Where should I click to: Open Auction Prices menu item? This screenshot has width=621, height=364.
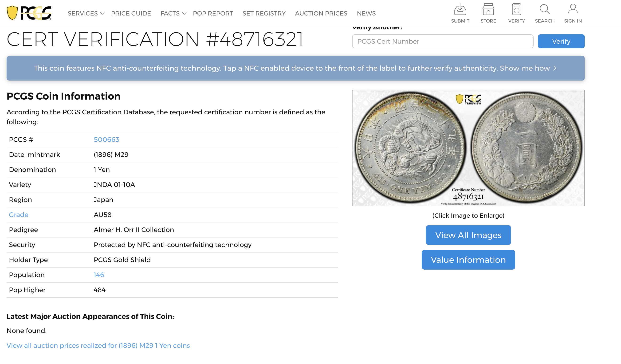click(321, 13)
